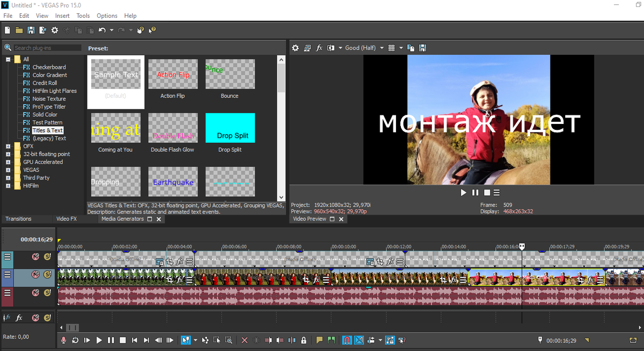The image size is (644, 351).
Task: Toggle Enable Snapping magnet button
Action: [347, 340]
